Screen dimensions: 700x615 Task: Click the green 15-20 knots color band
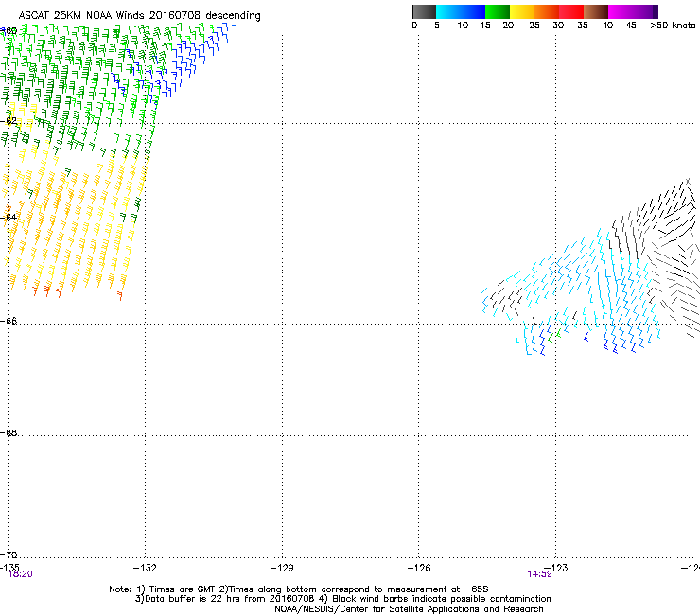click(x=498, y=11)
